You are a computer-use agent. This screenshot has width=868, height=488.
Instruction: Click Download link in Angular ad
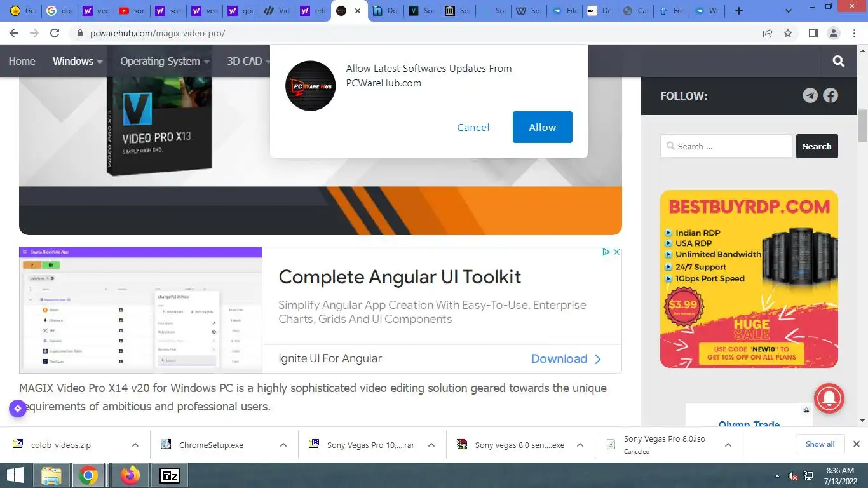coord(566,358)
